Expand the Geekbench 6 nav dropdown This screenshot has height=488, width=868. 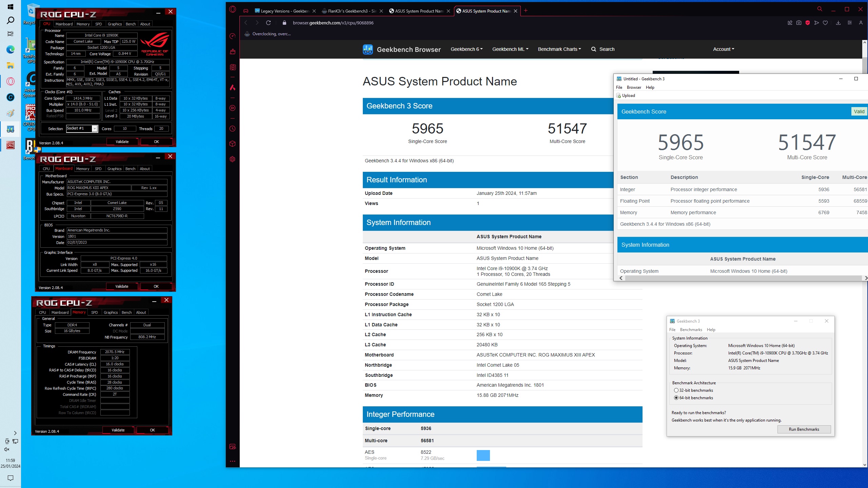467,49
